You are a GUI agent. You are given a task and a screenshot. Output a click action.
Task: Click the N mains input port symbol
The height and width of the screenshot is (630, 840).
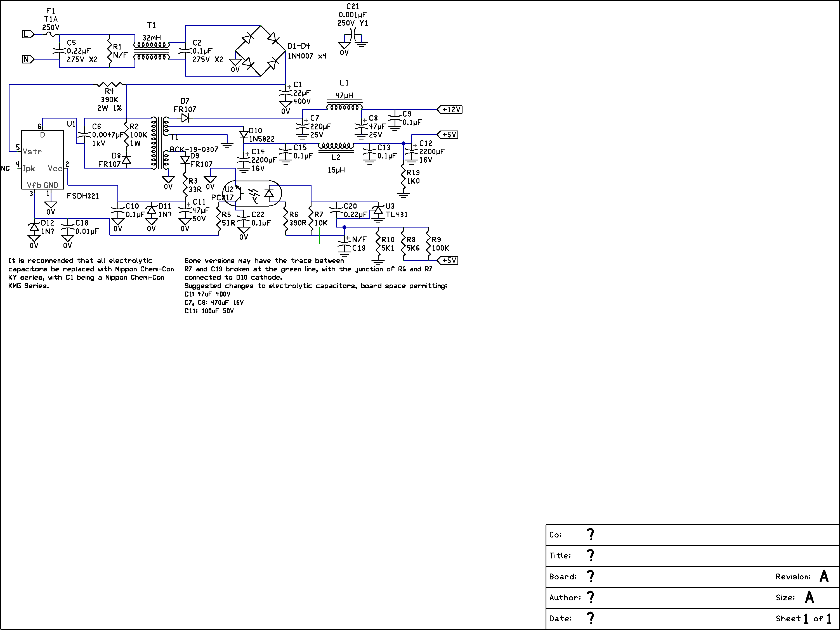pyautogui.click(x=28, y=59)
